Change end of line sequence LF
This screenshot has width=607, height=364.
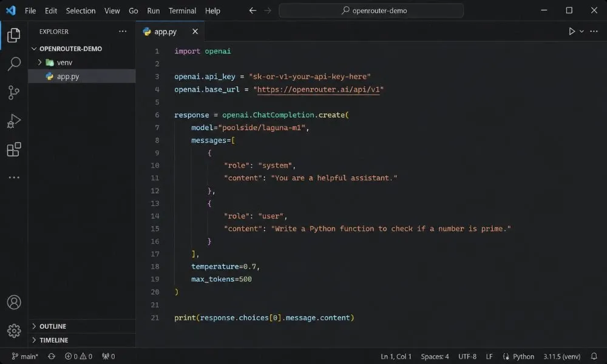coord(489,356)
